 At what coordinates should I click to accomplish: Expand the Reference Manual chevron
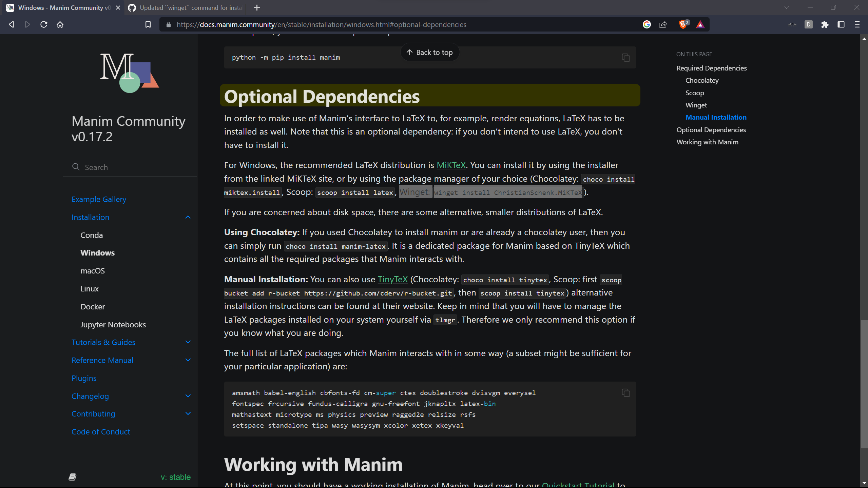coord(188,360)
